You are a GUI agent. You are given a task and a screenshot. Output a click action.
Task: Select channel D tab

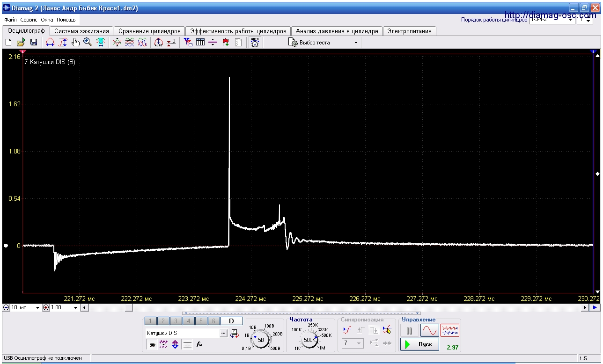click(x=231, y=321)
